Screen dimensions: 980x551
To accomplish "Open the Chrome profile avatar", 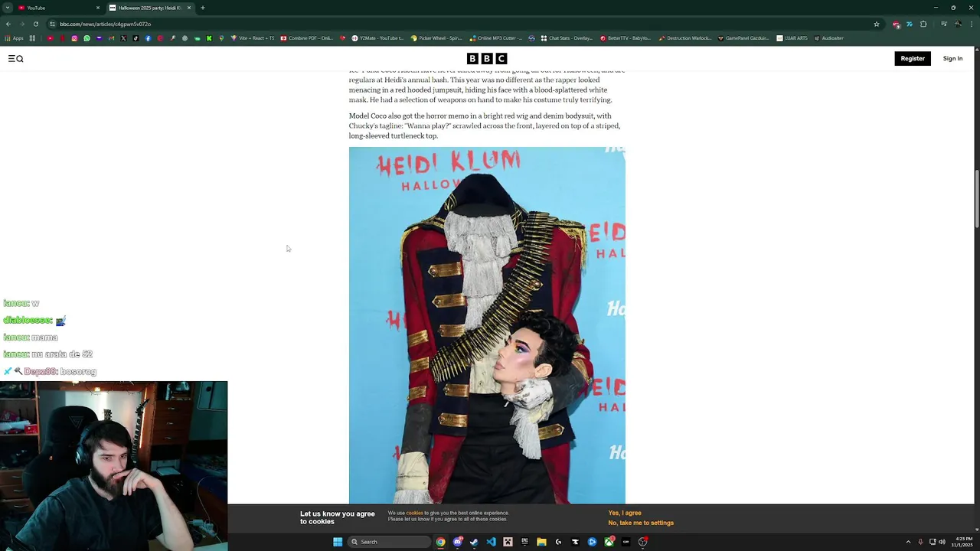I will point(958,24).
